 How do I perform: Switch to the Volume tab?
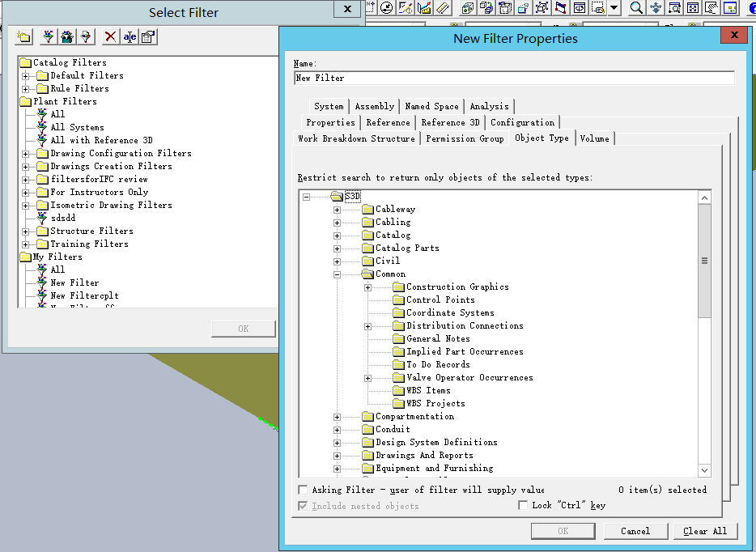point(594,139)
